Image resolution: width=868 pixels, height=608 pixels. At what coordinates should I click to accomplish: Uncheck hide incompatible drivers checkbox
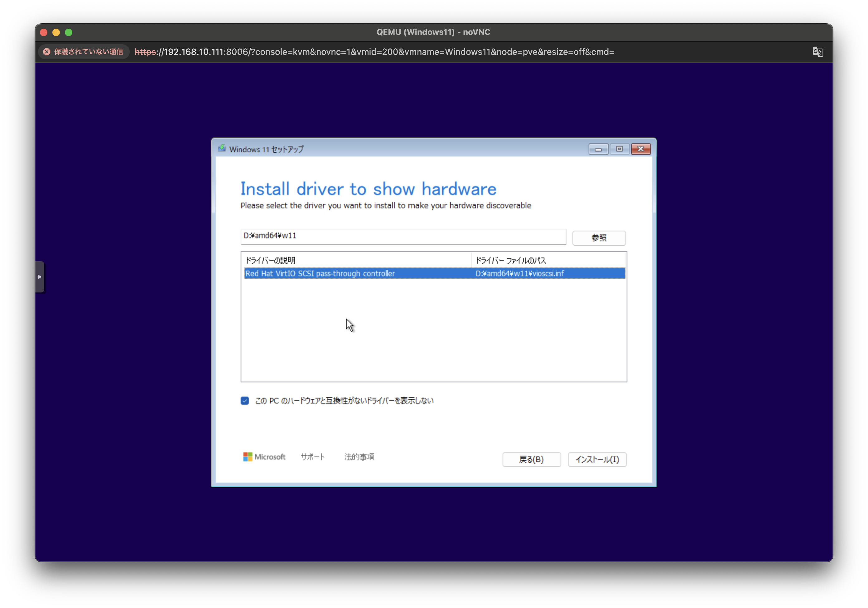pos(245,401)
